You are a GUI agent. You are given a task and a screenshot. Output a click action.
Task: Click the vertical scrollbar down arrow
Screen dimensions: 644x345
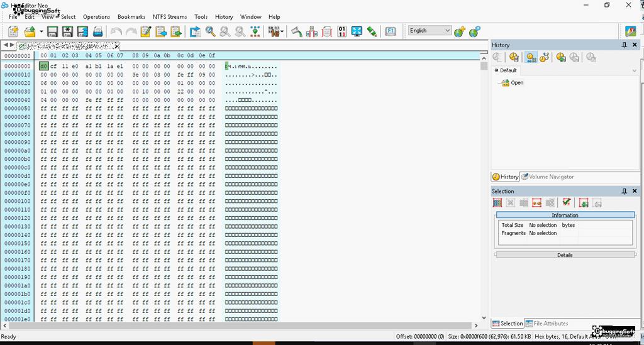tap(484, 317)
